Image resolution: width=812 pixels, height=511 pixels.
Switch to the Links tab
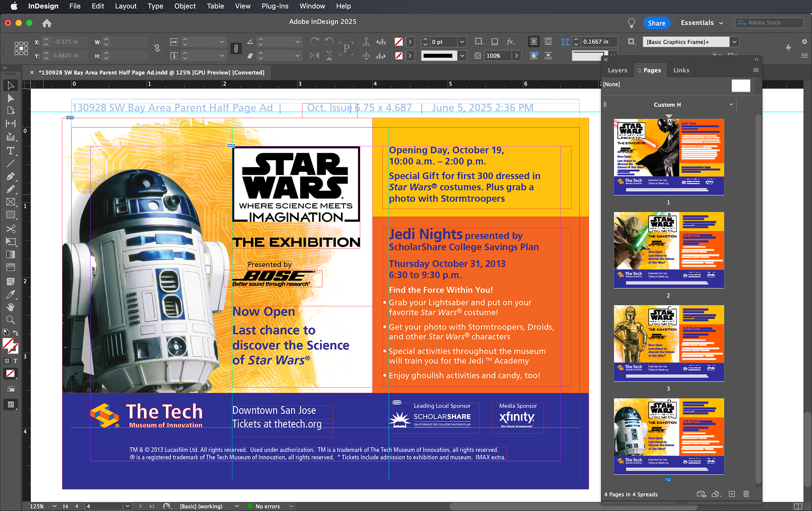pyautogui.click(x=681, y=70)
